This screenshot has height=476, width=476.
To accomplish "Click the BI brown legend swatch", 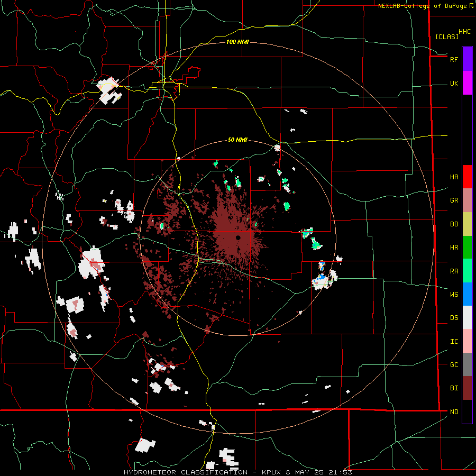I will point(467,388).
